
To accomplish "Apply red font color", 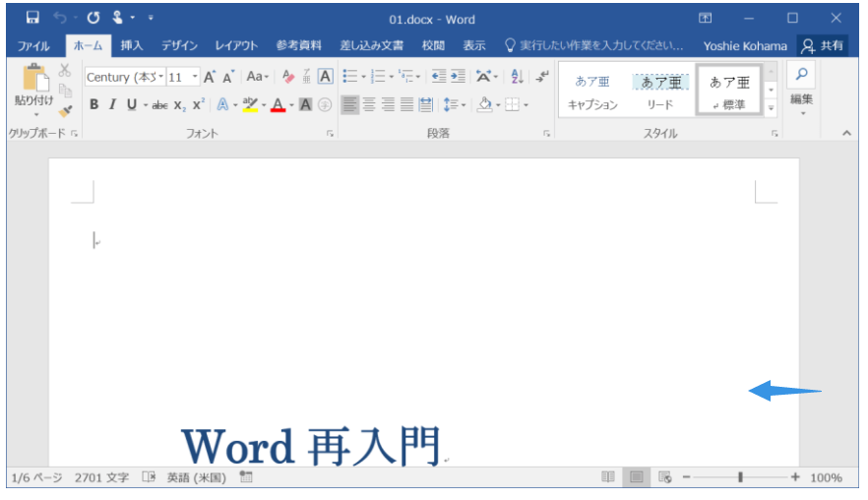I will pos(278,104).
